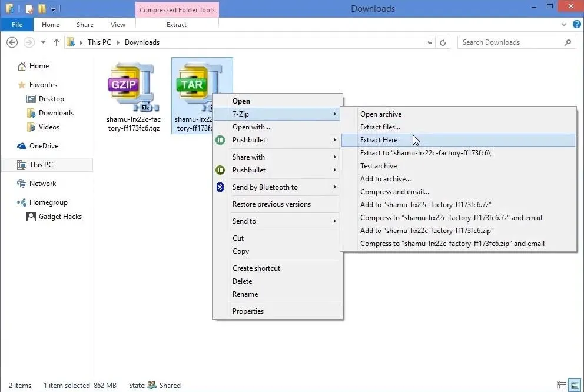The width and height of the screenshot is (584, 392).
Task: Click the Favorites star icon
Action: [x=22, y=85]
